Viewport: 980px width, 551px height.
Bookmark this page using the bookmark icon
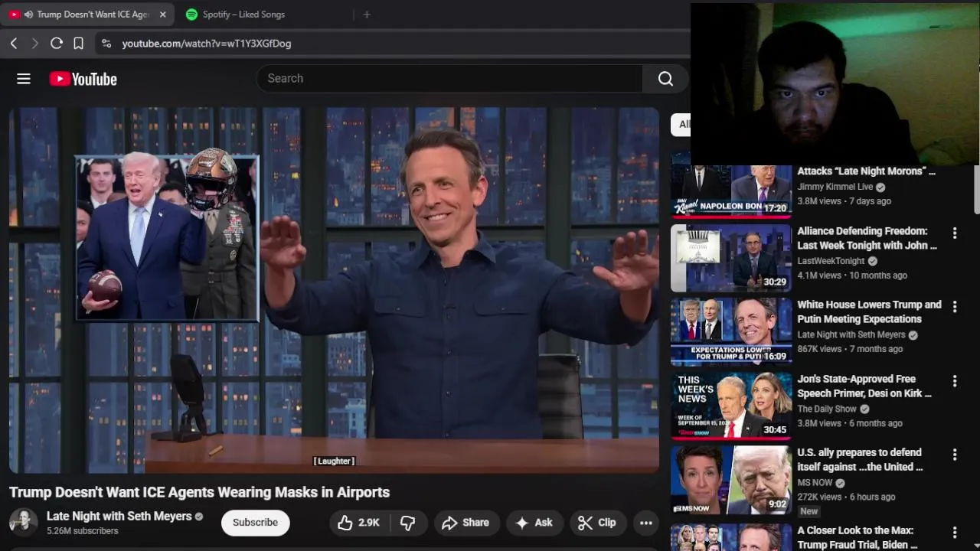coord(78,44)
